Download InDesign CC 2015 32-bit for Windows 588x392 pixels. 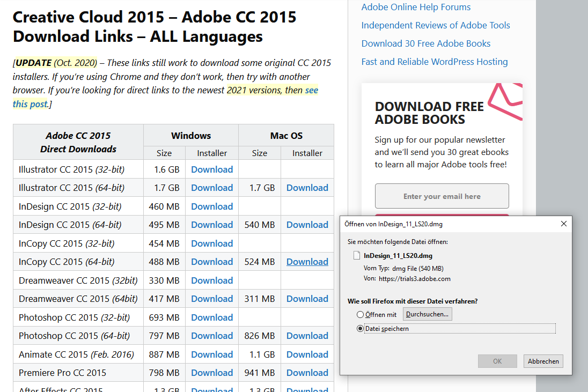tap(212, 206)
